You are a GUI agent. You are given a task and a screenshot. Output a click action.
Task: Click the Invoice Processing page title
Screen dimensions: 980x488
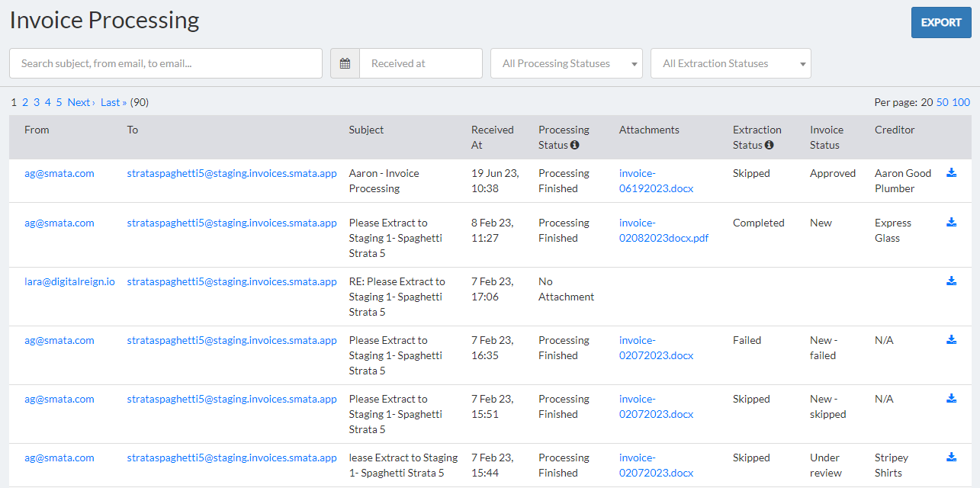click(x=104, y=21)
